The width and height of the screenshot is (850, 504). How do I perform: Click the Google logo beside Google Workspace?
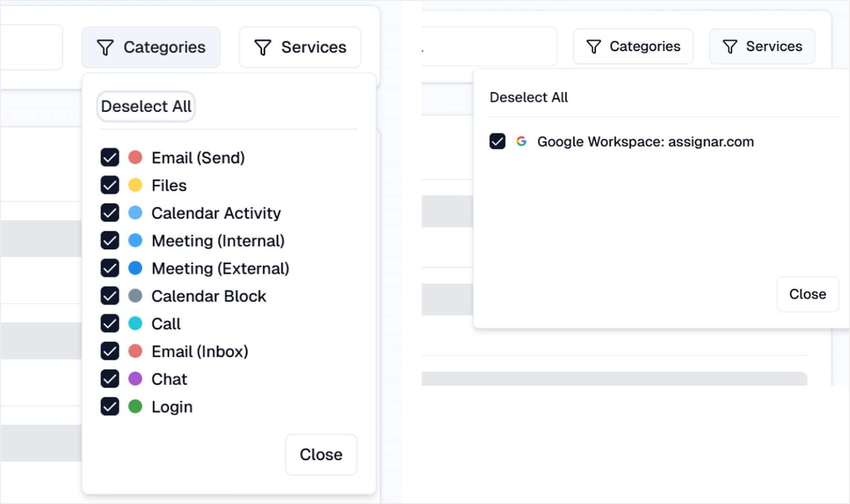click(521, 141)
